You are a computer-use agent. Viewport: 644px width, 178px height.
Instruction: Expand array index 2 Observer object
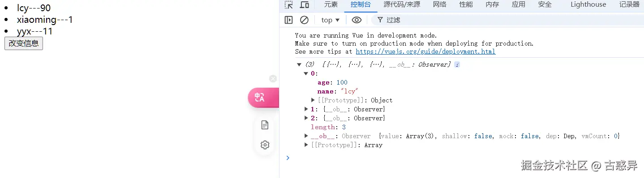[x=306, y=118]
